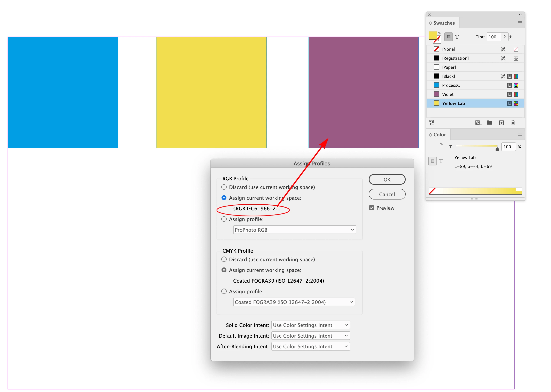Select Formatting affects text T icon in Swatches
Image resolution: width=551 pixels, height=392 pixels.
(457, 37)
